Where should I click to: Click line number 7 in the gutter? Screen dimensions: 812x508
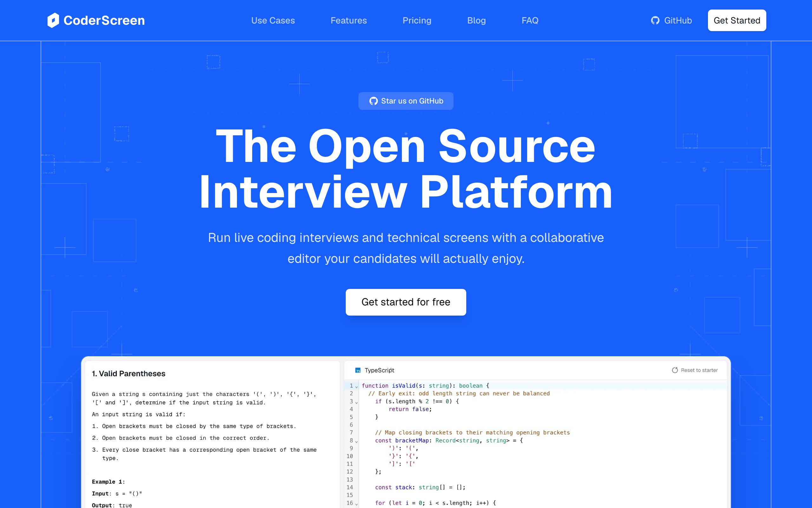point(351,433)
